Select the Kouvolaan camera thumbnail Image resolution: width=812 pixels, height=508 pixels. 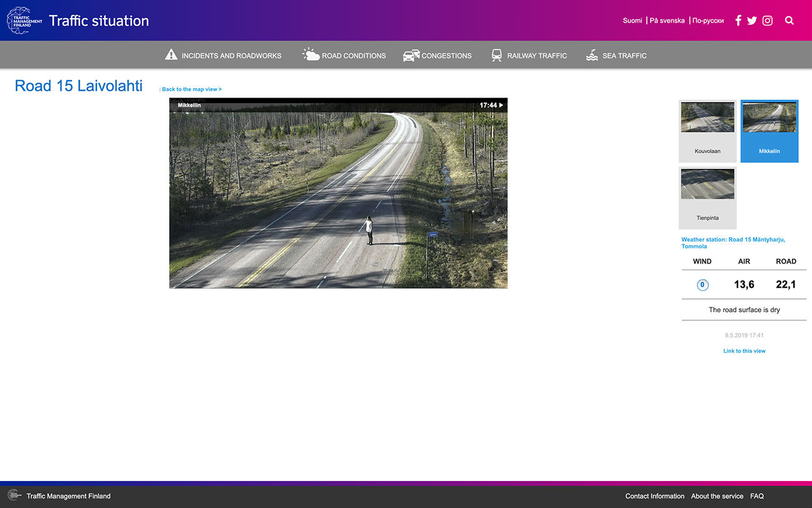pos(708,131)
